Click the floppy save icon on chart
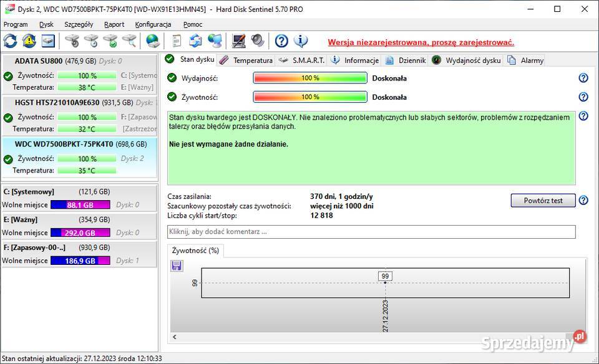The image size is (599, 364). 177,266
